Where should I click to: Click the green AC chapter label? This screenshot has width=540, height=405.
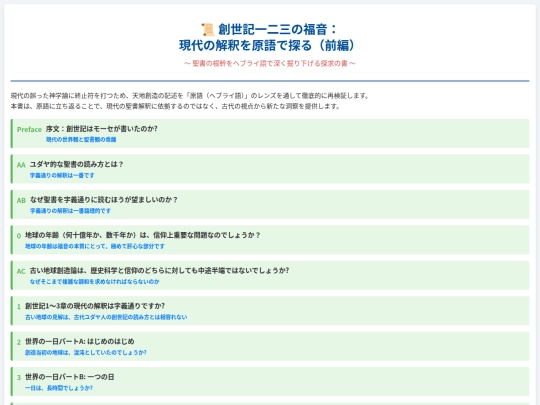(x=21, y=271)
